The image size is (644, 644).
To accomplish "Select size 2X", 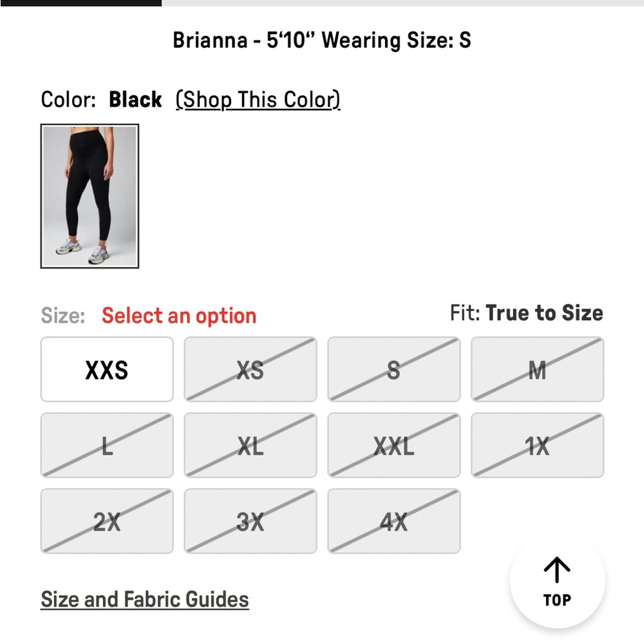I will click(x=106, y=520).
